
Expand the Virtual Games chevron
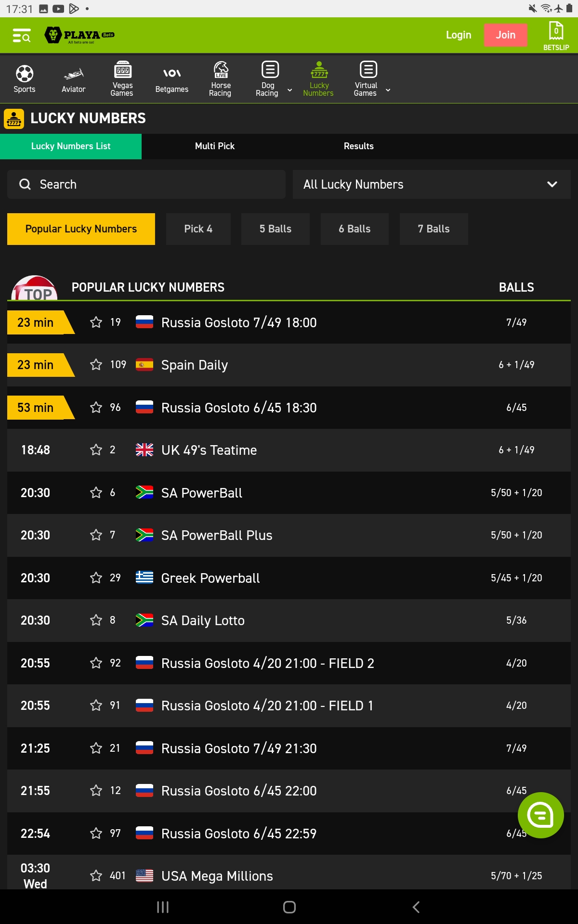coord(388,90)
